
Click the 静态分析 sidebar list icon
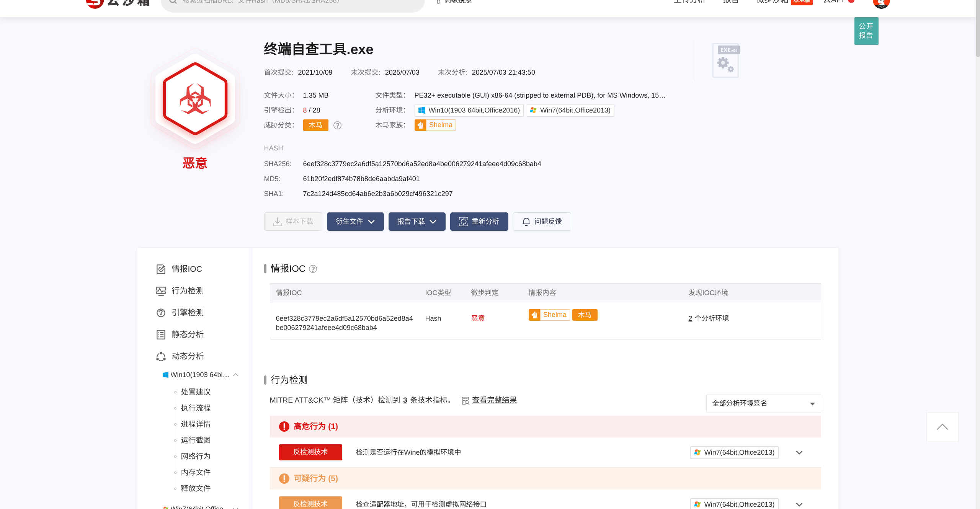click(161, 334)
